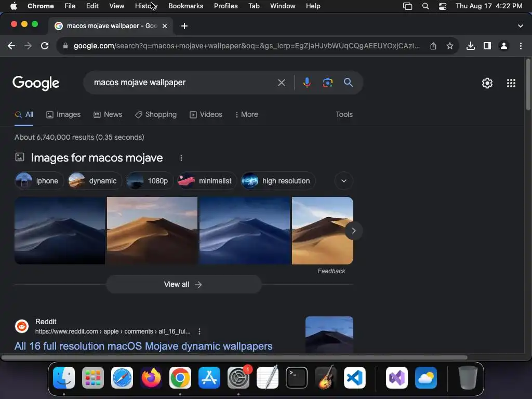Clear the search box text
The image size is (532, 399).
[x=281, y=83]
